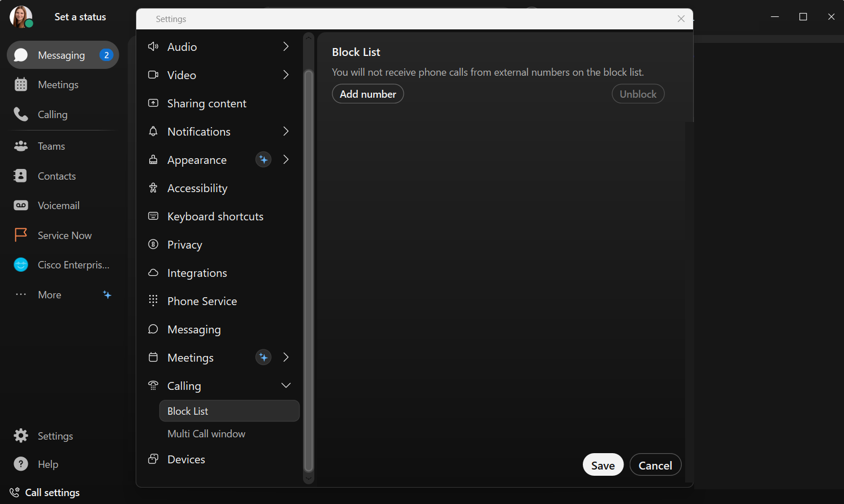844x504 pixels.
Task: Expand the Audio settings chevron
Action: pyautogui.click(x=286, y=47)
